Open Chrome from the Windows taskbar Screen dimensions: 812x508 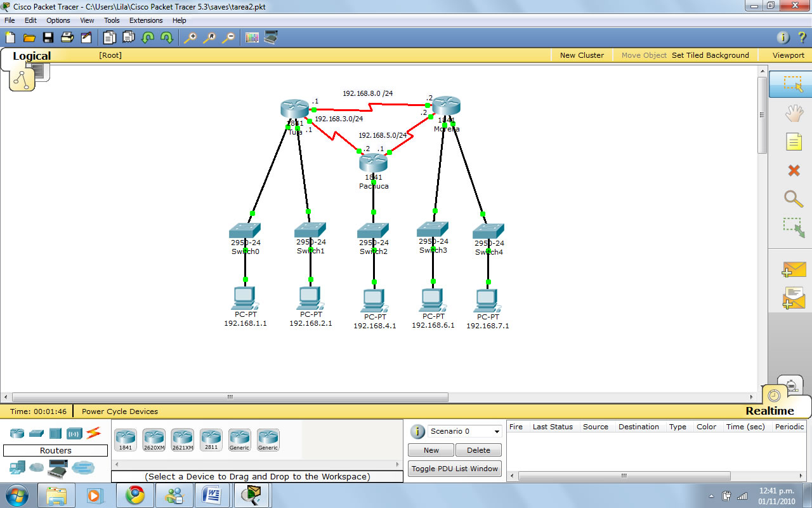click(134, 495)
